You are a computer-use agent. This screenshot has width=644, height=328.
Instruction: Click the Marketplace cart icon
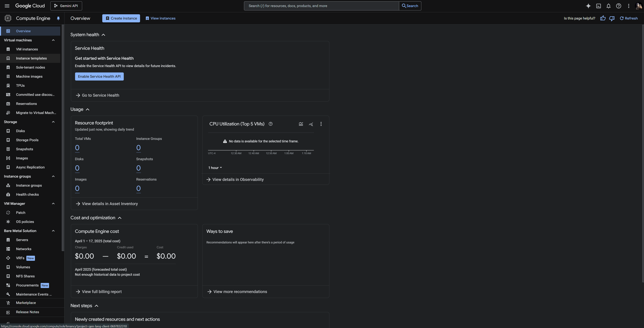[8, 303]
